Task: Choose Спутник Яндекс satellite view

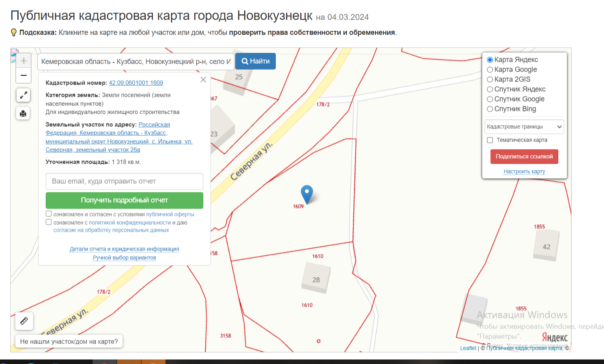Action: click(490, 89)
